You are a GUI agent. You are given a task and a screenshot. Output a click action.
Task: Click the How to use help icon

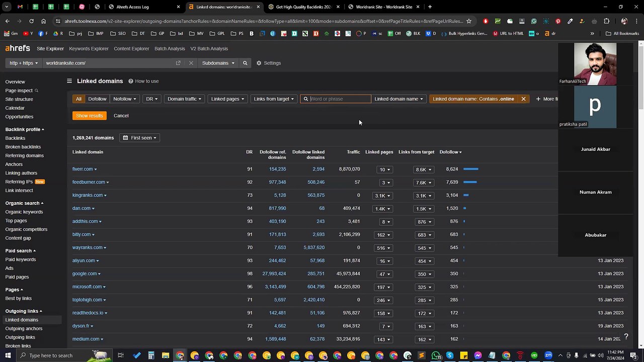pos(131,81)
